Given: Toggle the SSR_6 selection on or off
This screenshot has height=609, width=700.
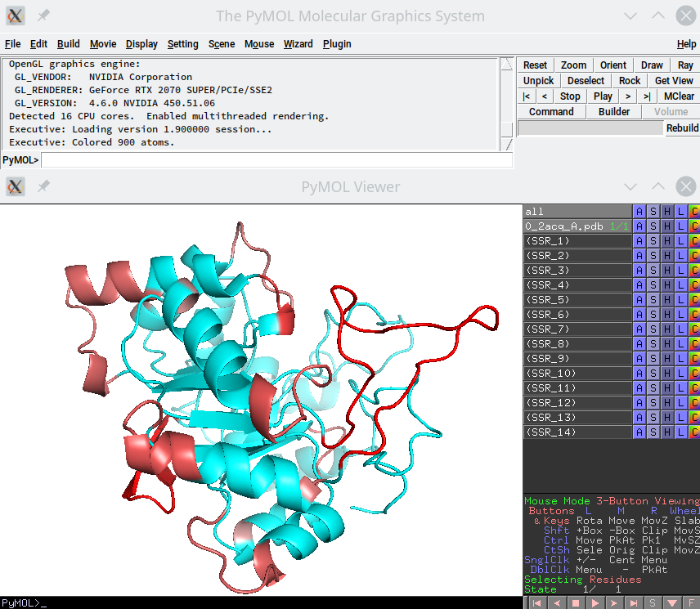Looking at the screenshot, I should tap(577, 315).
